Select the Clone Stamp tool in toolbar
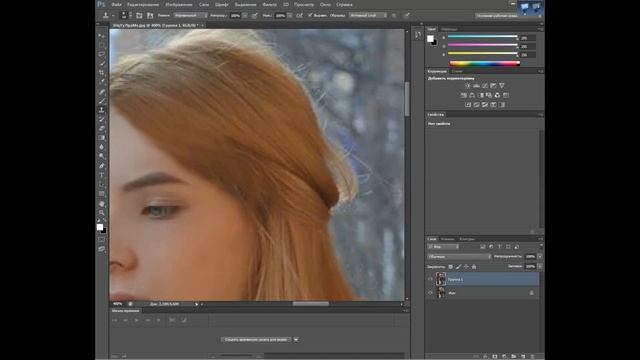Image resolution: width=640 pixels, height=360 pixels. (x=101, y=110)
